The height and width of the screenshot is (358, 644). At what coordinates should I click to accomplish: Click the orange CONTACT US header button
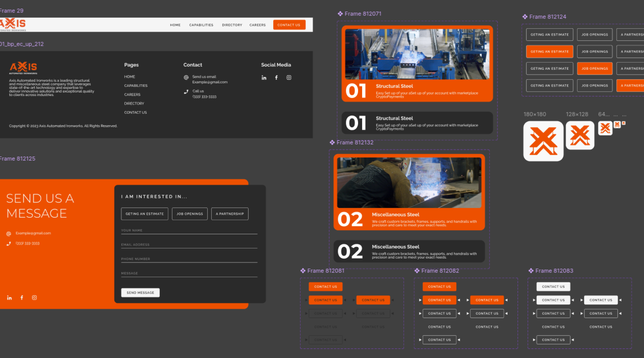289,25
